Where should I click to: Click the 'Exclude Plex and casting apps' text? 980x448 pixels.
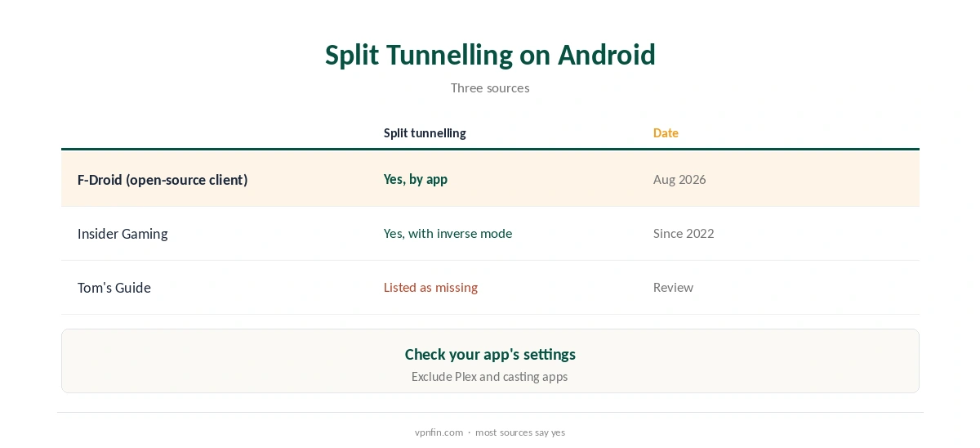tap(490, 377)
